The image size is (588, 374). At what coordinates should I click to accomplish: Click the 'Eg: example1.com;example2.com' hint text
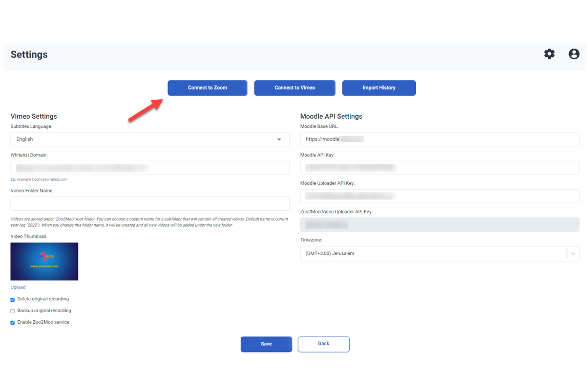coord(39,180)
